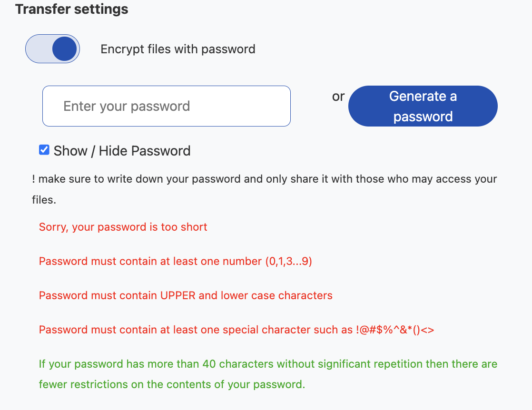Click the "Transfer settings" heading
532x410 pixels.
(72, 9)
